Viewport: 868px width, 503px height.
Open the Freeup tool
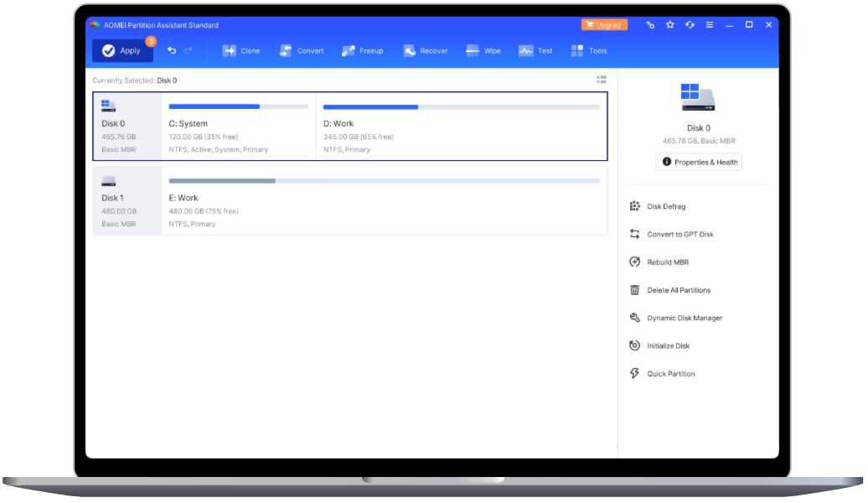363,50
